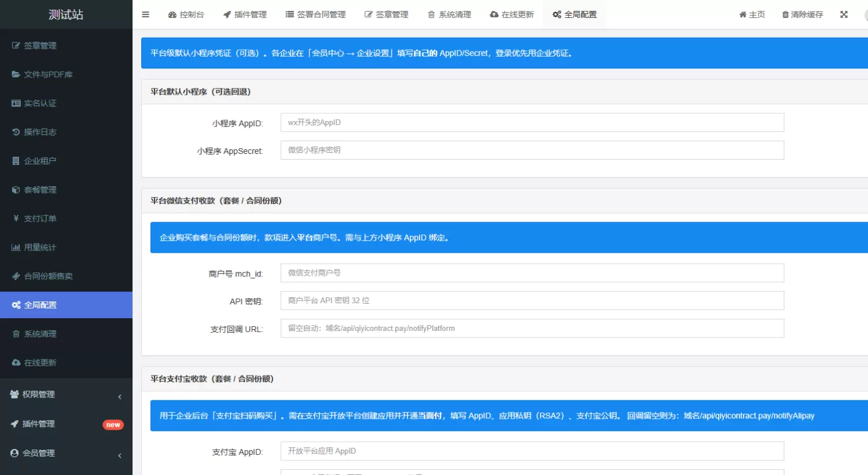Click the 会员管理 user circle icon
The height and width of the screenshot is (475, 868).
pos(14,454)
